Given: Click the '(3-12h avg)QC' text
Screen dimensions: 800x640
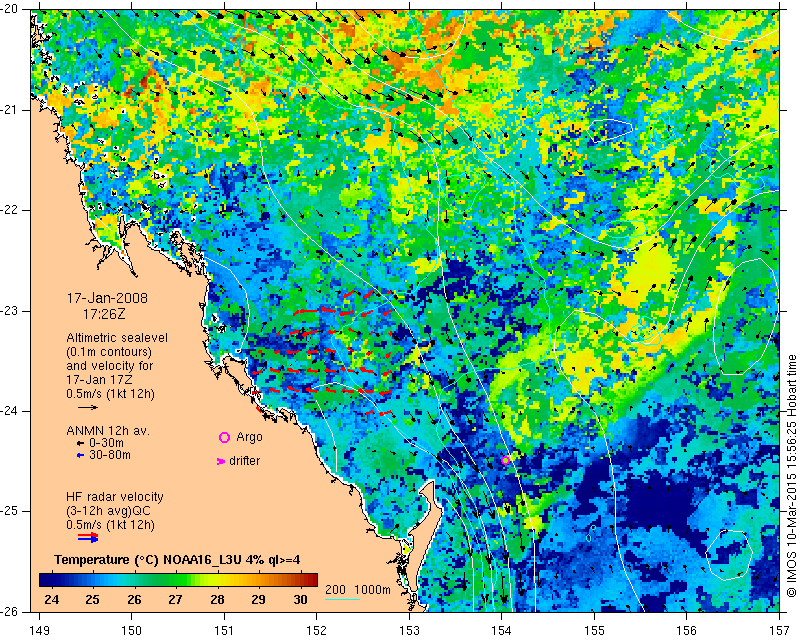Looking at the screenshot, I should (108, 511).
